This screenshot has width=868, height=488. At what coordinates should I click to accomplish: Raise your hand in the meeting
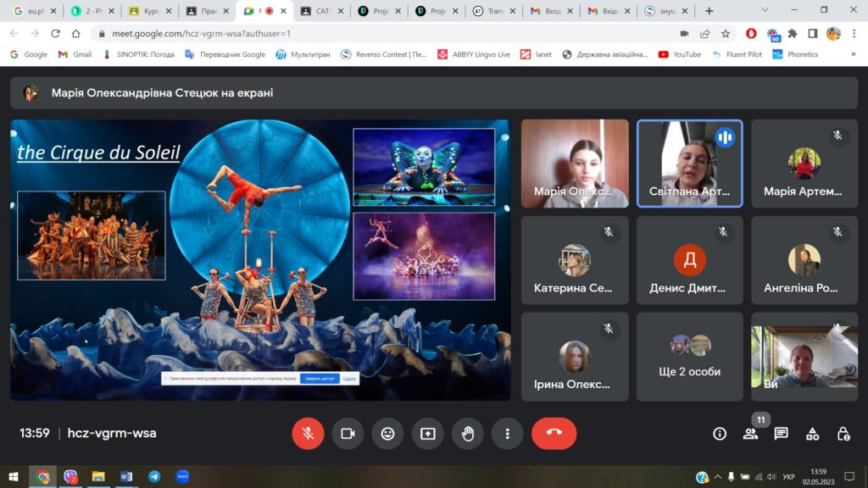467,433
